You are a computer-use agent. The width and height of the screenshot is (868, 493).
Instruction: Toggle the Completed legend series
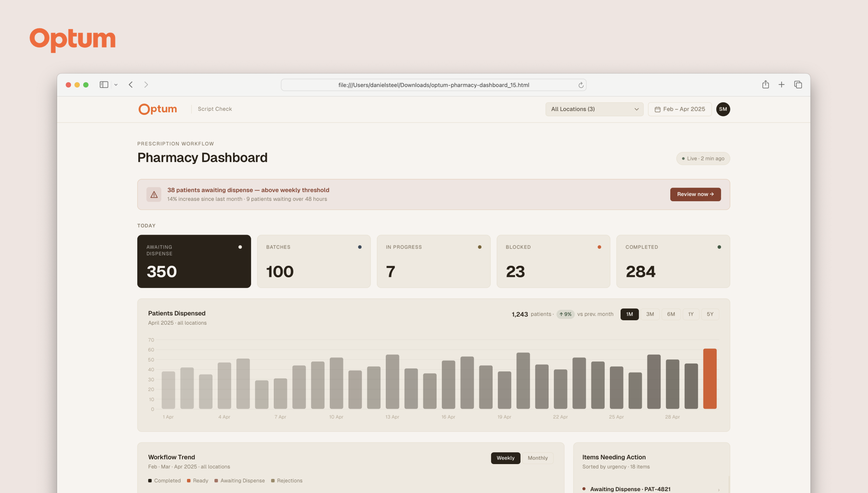click(164, 480)
